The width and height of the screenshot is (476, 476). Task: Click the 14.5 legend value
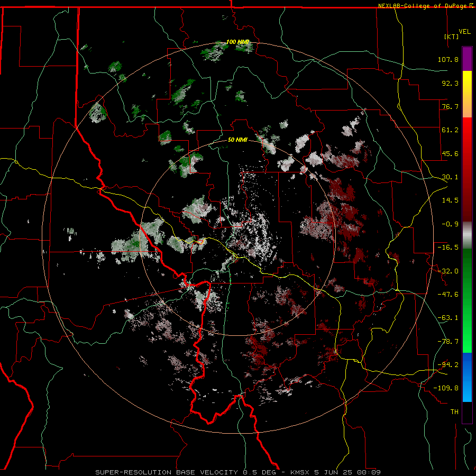(450, 200)
